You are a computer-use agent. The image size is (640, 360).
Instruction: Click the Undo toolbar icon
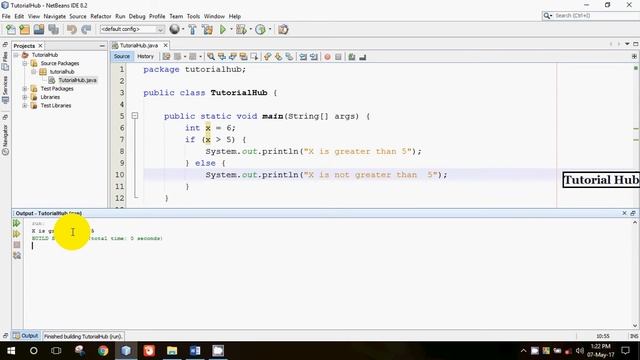pyautogui.click(x=72, y=29)
